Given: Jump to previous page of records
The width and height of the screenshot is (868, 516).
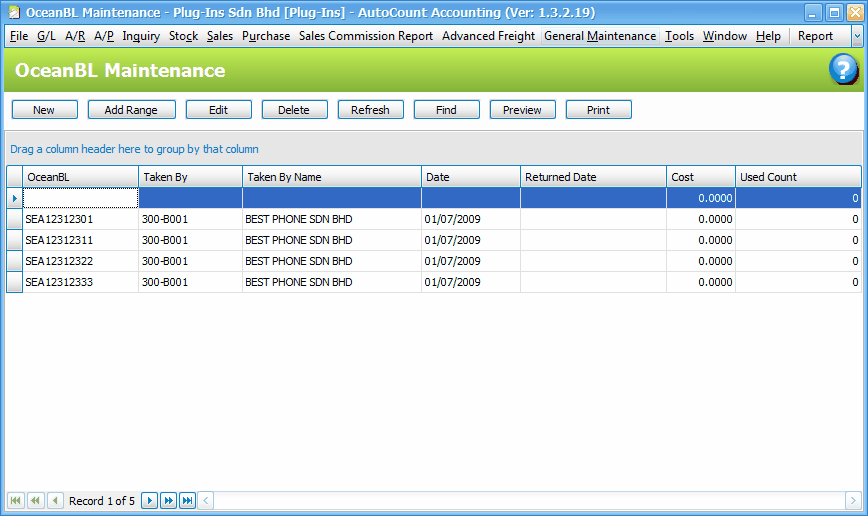Looking at the screenshot, I should (x=35, y=500).
